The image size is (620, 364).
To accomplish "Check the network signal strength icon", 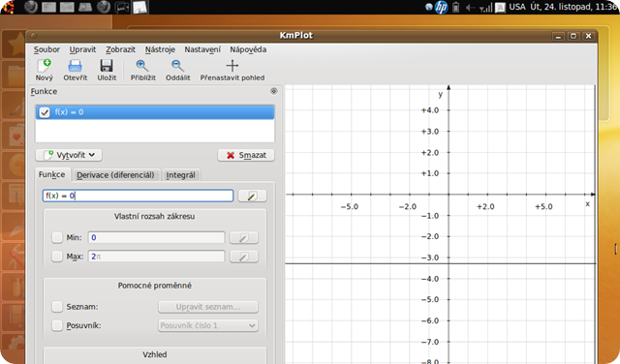I will click(486, 8).
